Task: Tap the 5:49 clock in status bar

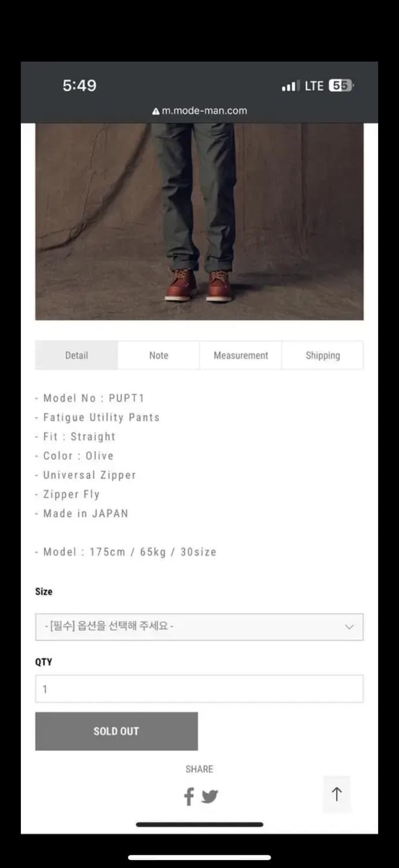Action: [x=79, y=86]
